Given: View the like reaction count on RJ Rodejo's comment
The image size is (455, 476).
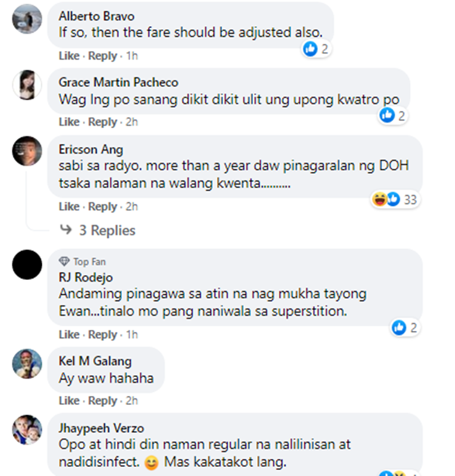Looking at the screenshot, I should tap(405, 328).
